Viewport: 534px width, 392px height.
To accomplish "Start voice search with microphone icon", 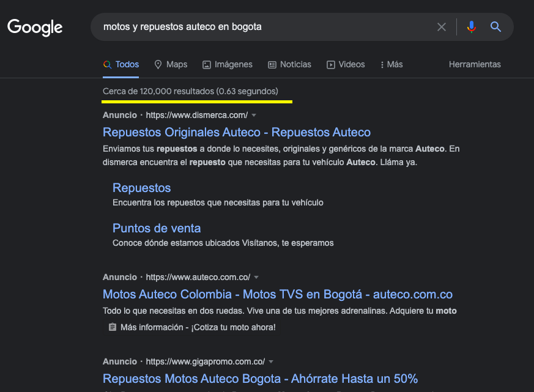I will coord(472,26).
